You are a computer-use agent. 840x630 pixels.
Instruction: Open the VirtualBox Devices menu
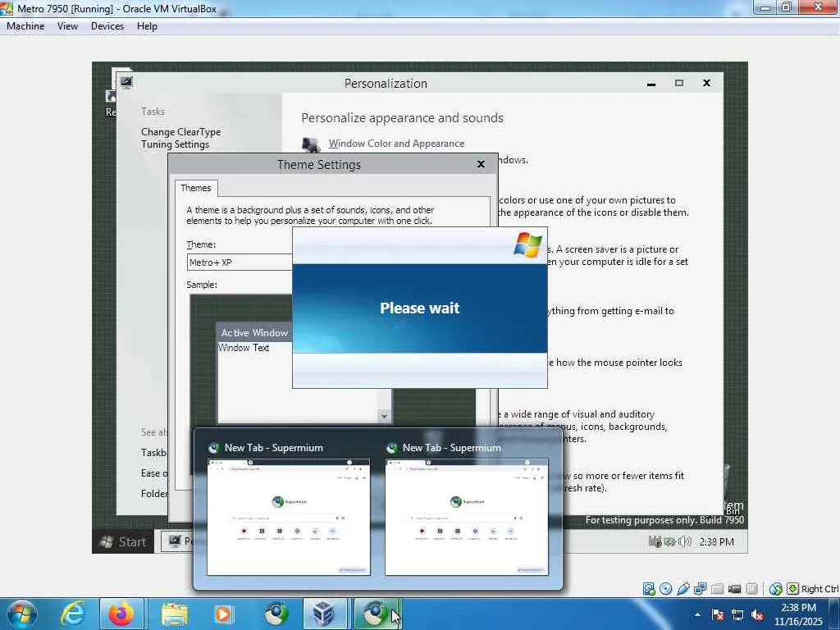[x=107, y=26]
